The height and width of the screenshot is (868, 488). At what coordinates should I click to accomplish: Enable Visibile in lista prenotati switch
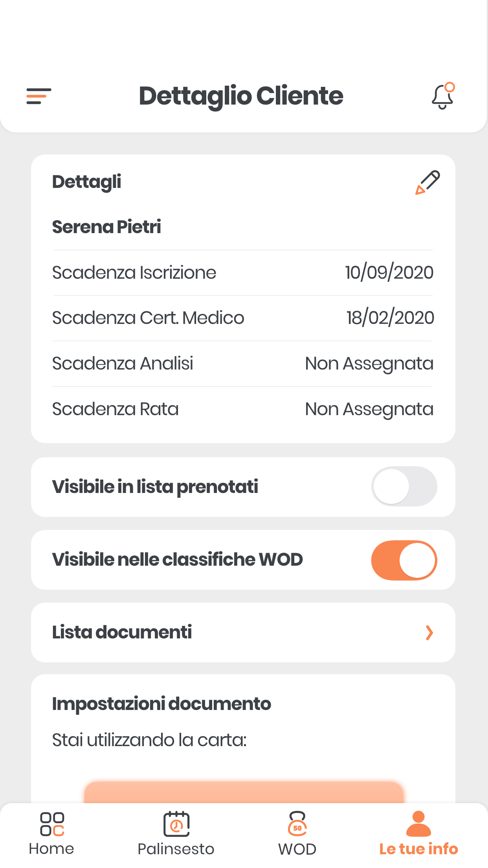coord(404,487)
